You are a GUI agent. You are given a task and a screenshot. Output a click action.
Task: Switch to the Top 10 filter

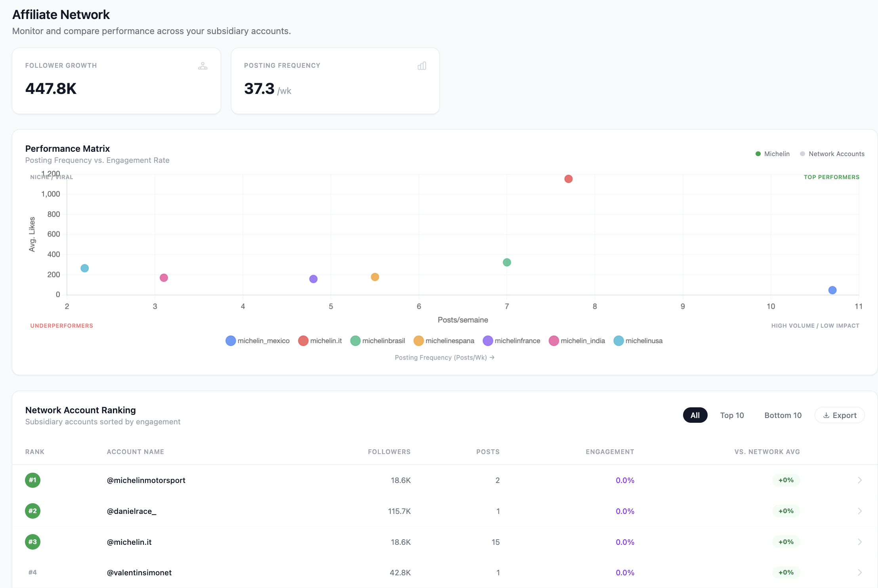point(732,415)
